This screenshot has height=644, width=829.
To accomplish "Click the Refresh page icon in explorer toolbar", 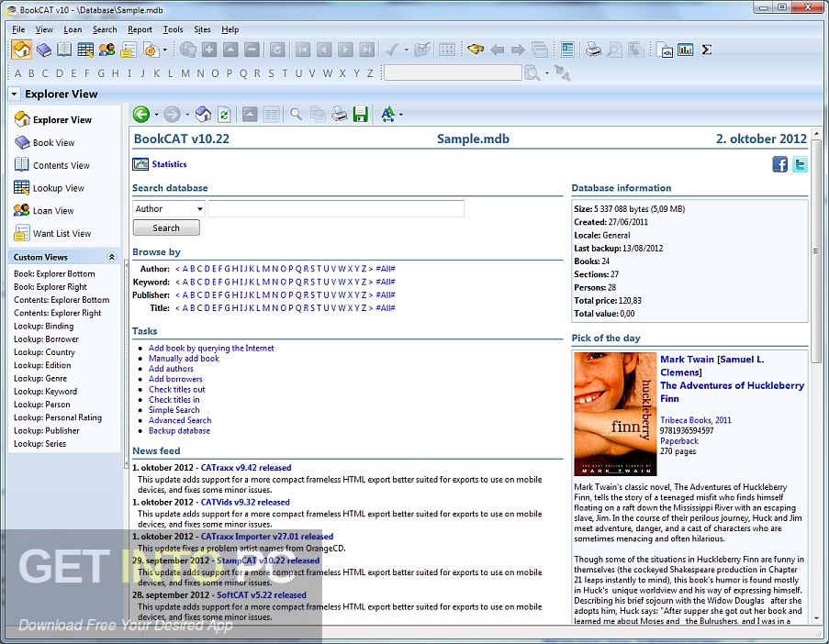I will (x=224, y=114).
